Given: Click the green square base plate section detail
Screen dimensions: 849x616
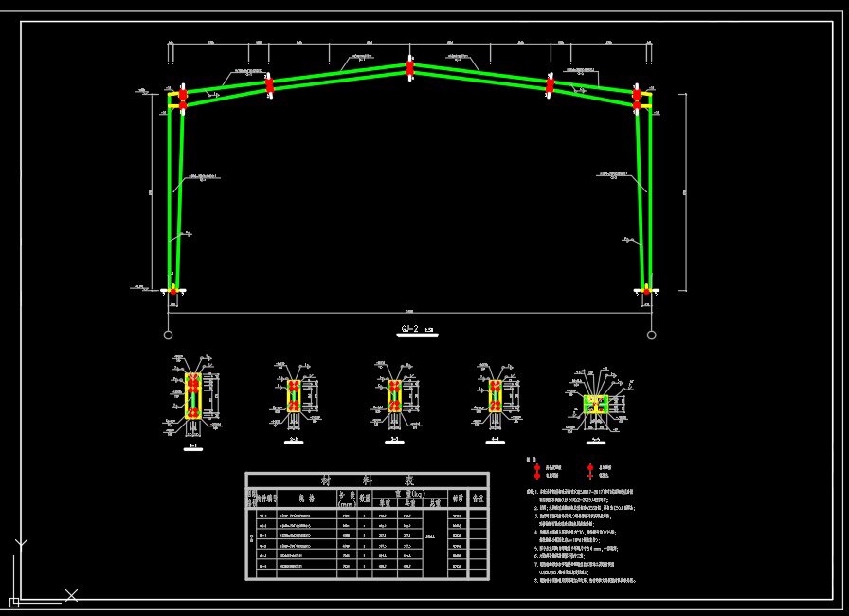Looking at the screenshot, I should (596, 405).
